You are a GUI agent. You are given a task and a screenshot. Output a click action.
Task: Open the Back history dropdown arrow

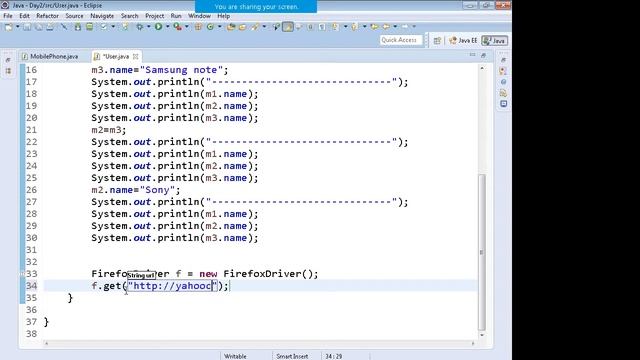[395, 27]
